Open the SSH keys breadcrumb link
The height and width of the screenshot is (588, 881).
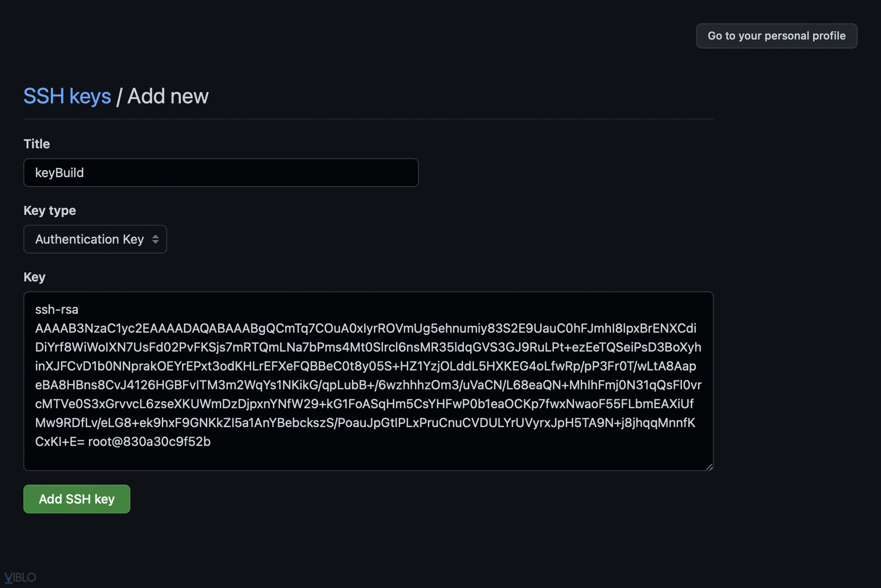tap(67, 96)
